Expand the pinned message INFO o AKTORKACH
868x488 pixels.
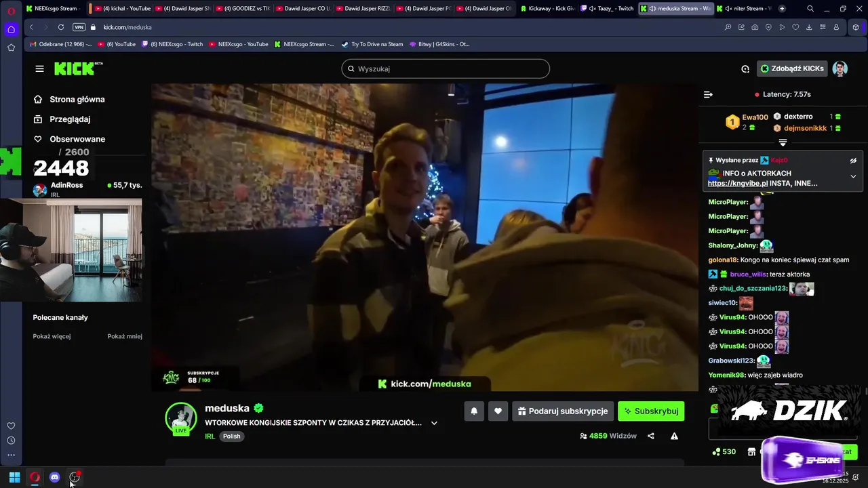[853, 176]
